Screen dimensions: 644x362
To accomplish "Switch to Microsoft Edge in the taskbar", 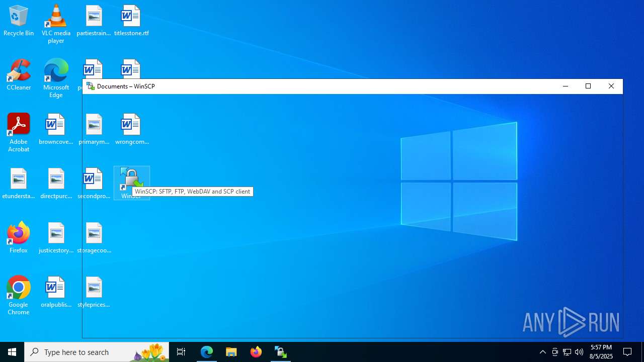I will [x=207, y=352].
